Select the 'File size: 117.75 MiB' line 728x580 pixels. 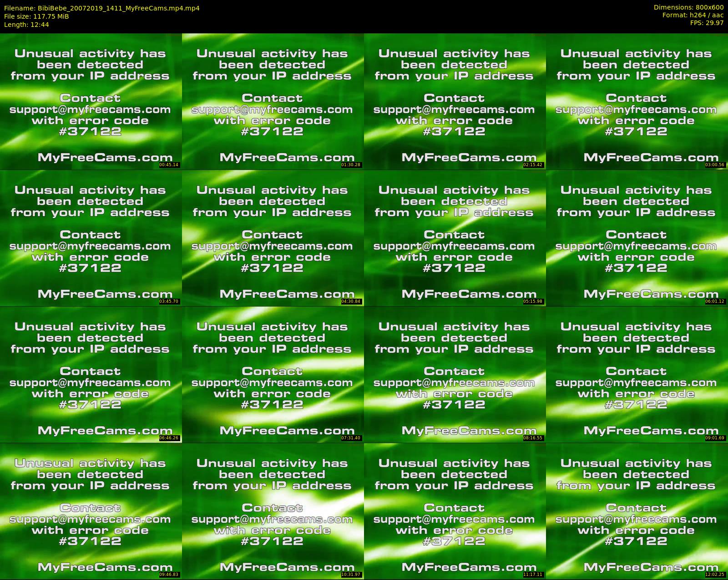coord(36,16)
